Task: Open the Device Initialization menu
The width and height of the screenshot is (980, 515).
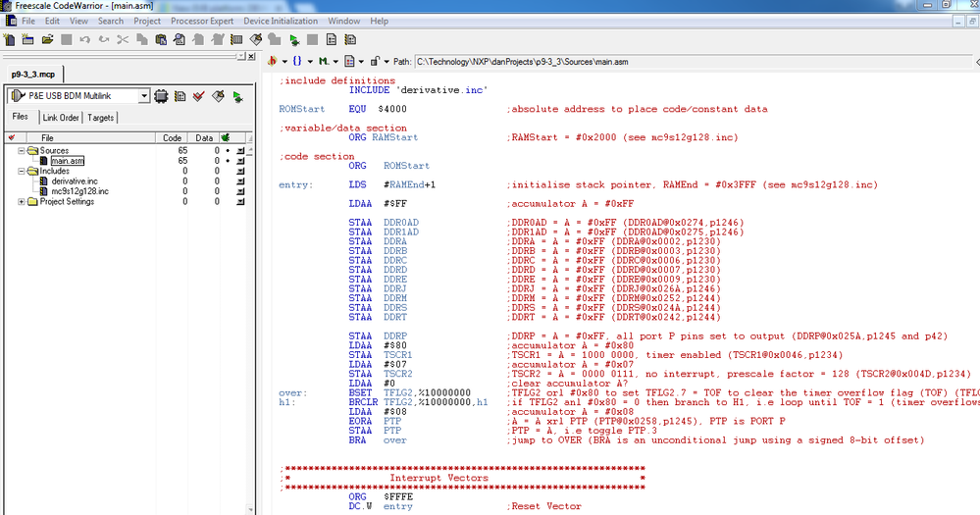Action: 281,21
